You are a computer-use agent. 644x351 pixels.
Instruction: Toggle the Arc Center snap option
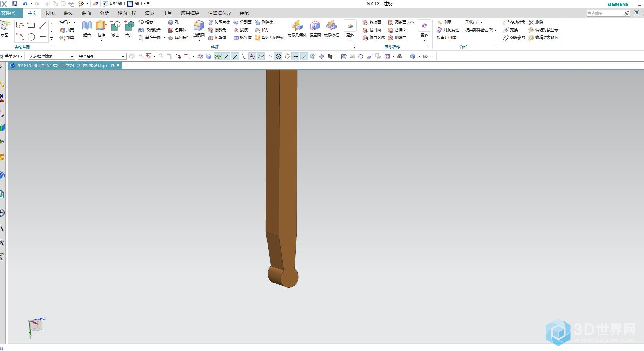pos(278,56)
